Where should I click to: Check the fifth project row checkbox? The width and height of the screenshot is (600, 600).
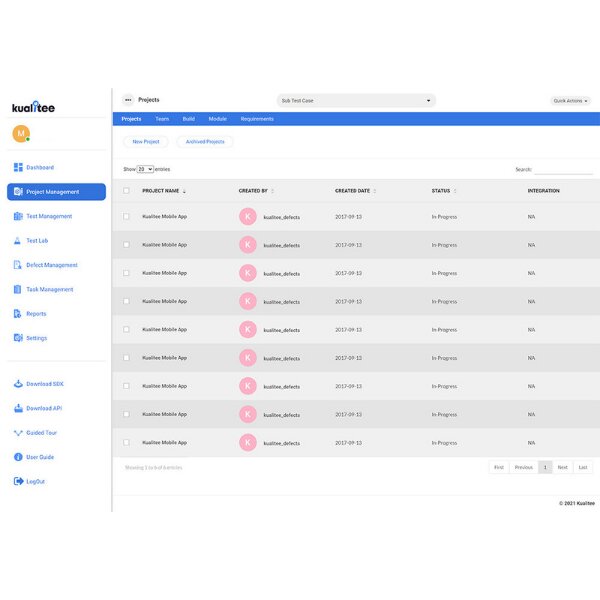(x=126, y=329)
